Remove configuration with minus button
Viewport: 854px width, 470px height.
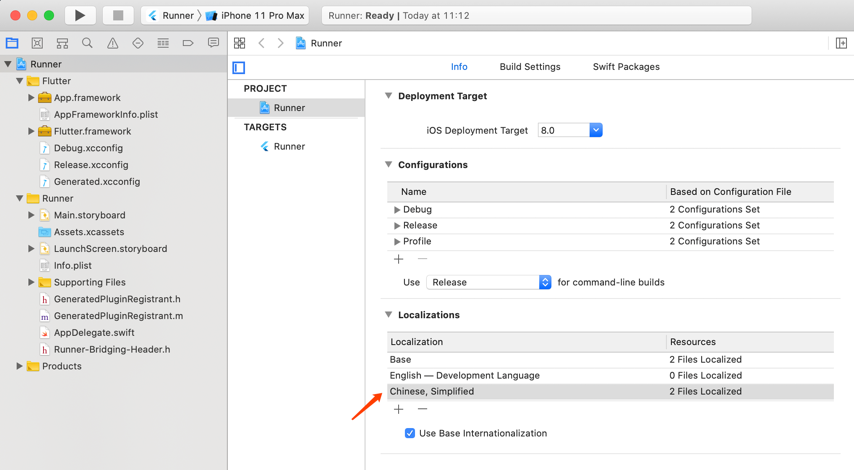[x=422, y=259]
